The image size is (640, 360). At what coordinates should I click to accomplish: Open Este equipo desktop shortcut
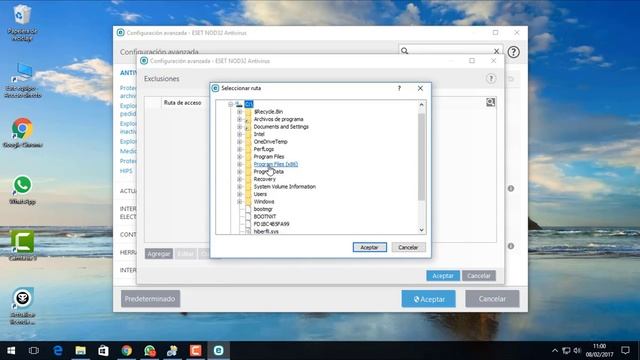23,80
